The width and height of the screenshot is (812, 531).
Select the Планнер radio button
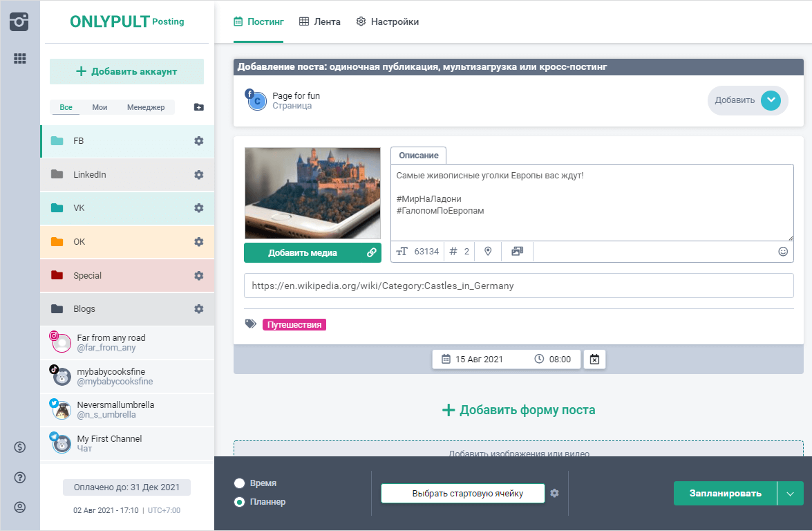[x=240, y=502]
